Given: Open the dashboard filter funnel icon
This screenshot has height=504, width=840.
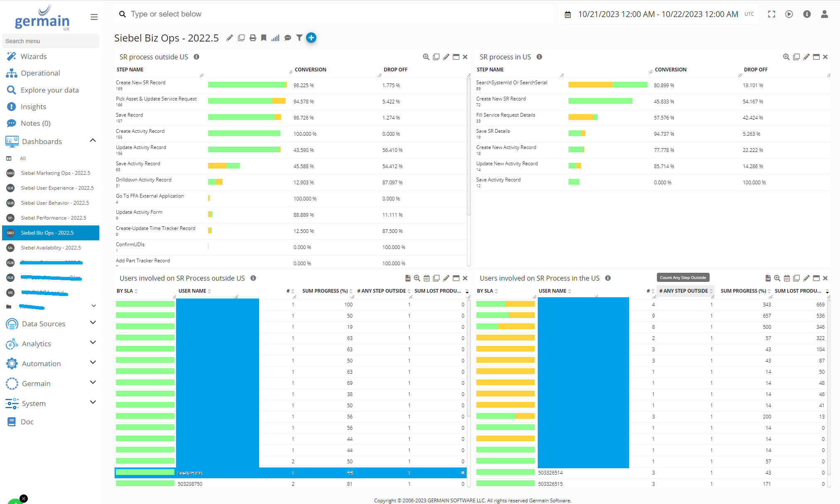Looking at the screenshot, I should tap(299, 38).
